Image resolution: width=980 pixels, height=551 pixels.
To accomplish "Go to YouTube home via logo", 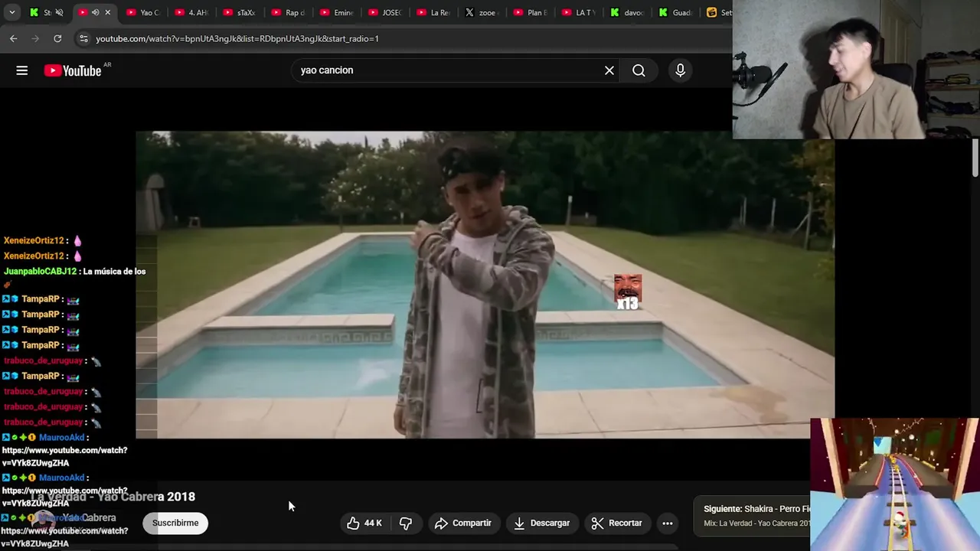I will click(x=73, y=70).
